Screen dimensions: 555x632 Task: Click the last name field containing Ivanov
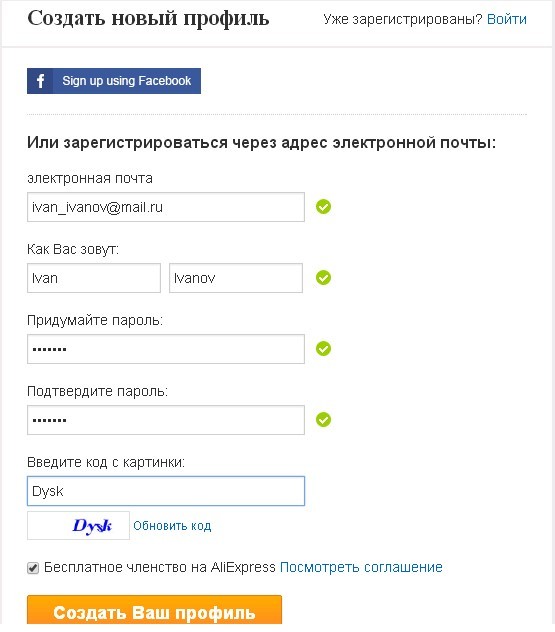236,278
